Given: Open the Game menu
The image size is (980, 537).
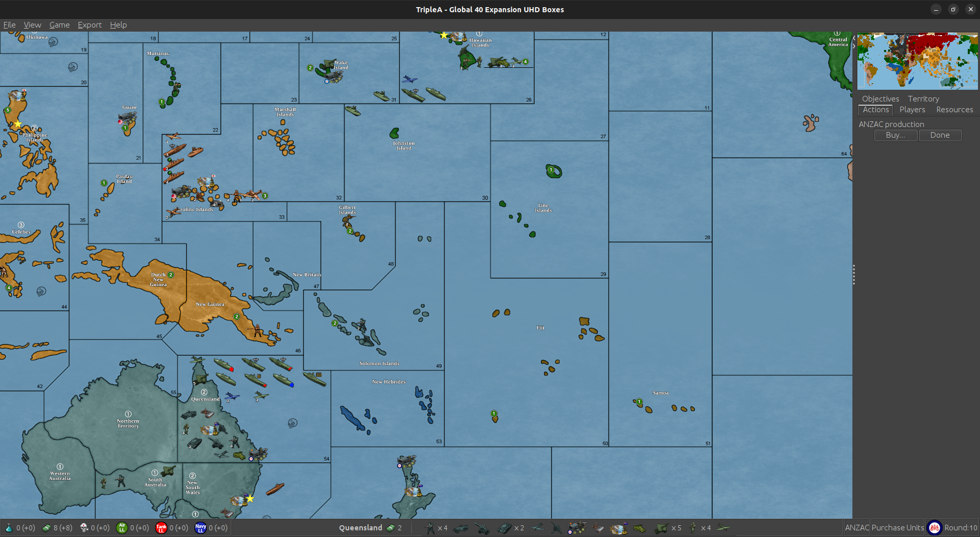Looking at the screenshot, I should [59, 24].
